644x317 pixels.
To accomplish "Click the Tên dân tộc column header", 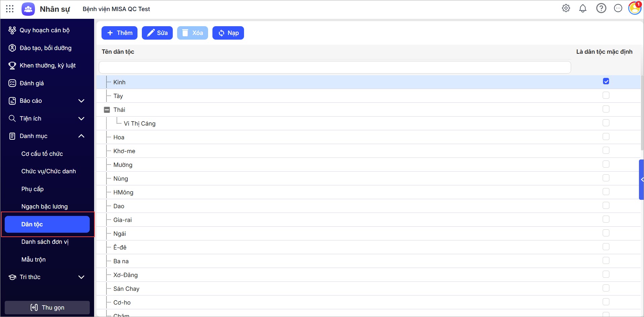I will pos(118,52).
